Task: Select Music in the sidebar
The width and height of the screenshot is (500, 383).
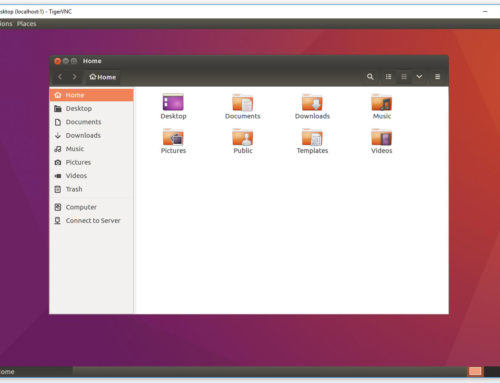Action: click(91, 149)
